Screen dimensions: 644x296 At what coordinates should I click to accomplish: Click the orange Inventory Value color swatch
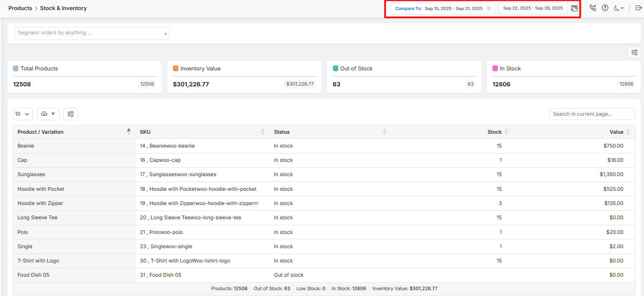point(175,68)
